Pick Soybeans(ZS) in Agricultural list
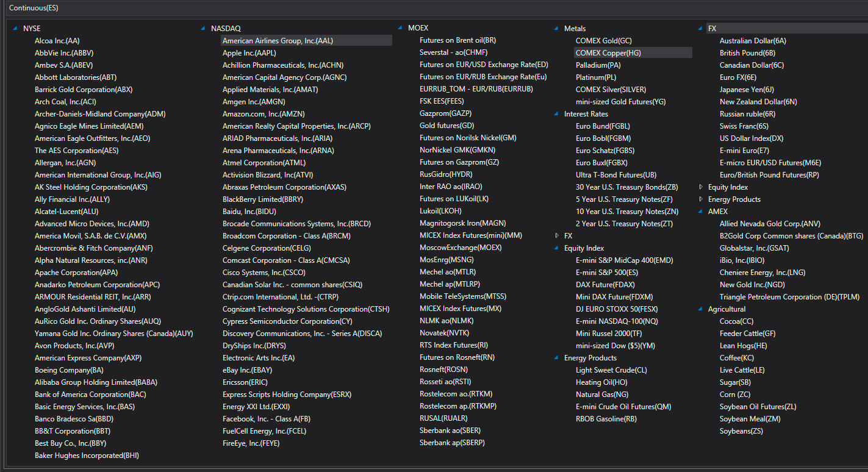 pyautogui.click(x=741, y=431)
